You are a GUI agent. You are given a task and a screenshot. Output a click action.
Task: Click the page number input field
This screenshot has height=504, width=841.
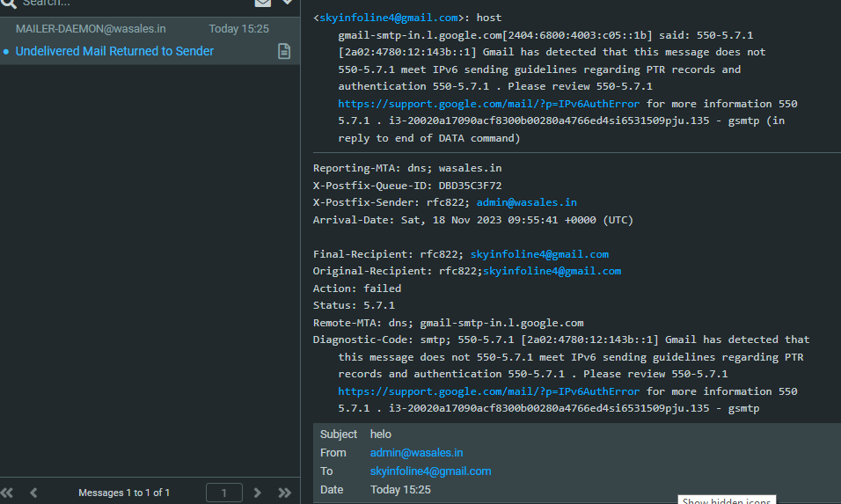click(x=223, y=493)
